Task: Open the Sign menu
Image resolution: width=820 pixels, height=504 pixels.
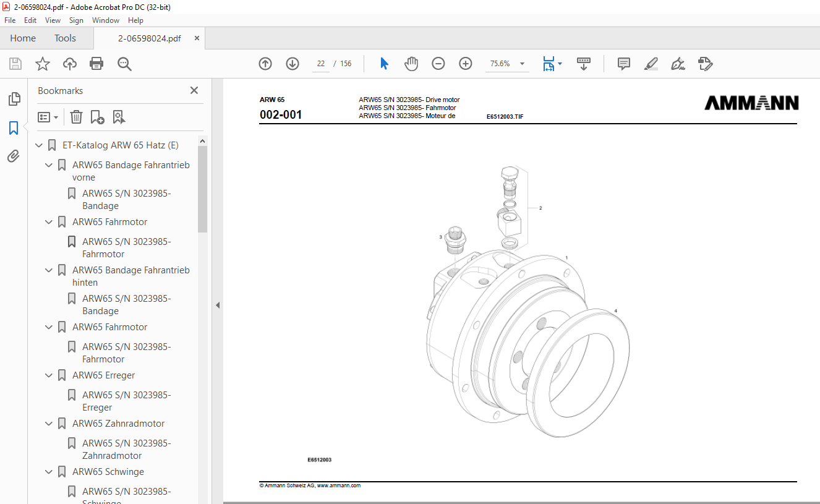Action: point(76,20)
